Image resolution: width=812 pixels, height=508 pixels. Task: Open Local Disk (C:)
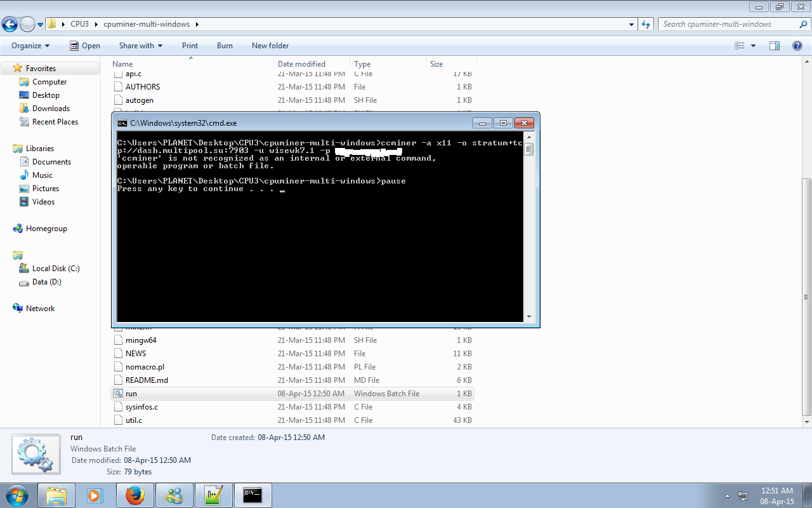coord(56,269)
